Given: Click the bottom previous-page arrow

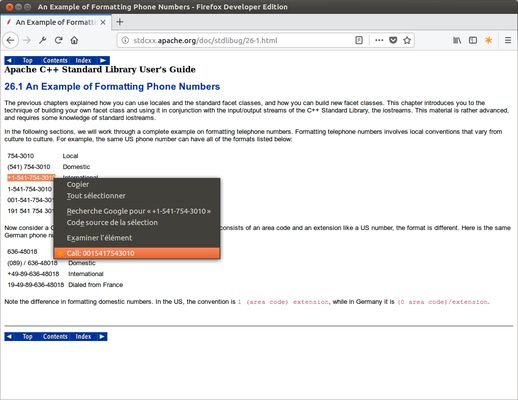Looking at the screenshot, I should pos(9,337).
